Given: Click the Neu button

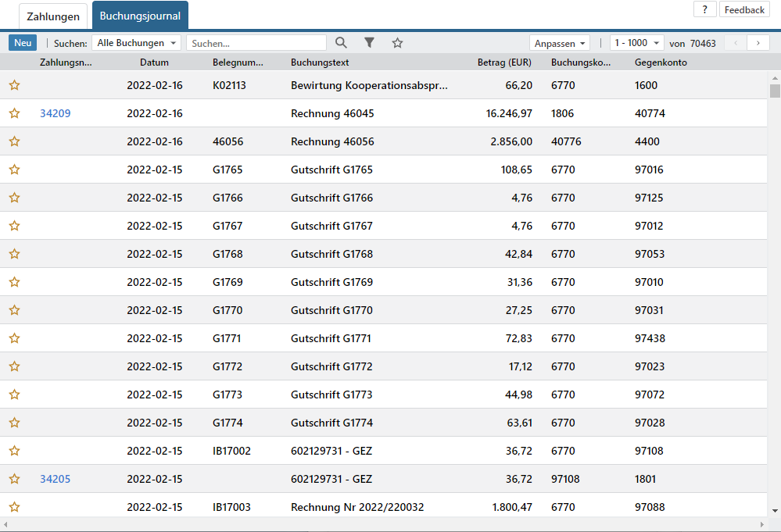Looking at the screenshot, I should point(23,43).
